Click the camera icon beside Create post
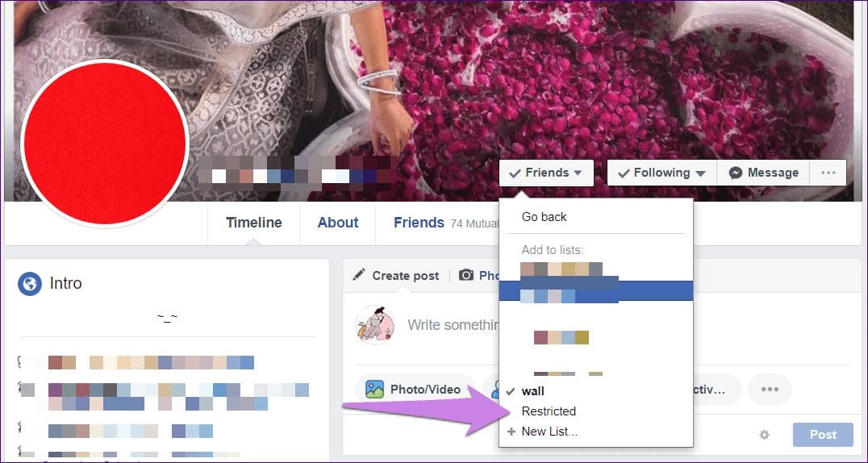The width and height of the screenshot is (868, 463). coord(466,275)
